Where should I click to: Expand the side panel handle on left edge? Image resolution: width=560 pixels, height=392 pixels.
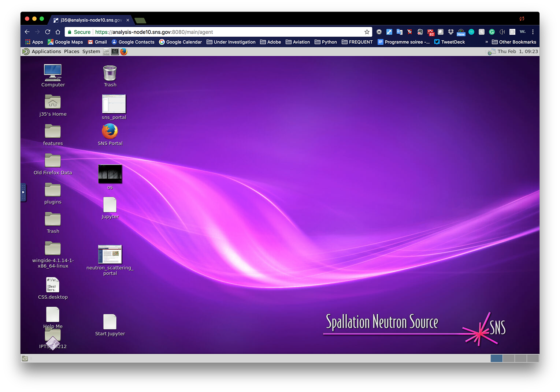click(23, 192)
